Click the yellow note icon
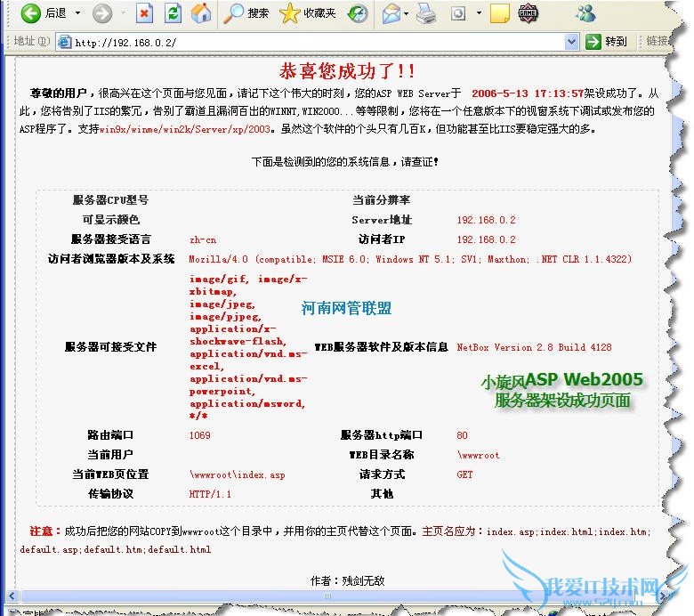694x616 pixels. [x=500, y=13]
